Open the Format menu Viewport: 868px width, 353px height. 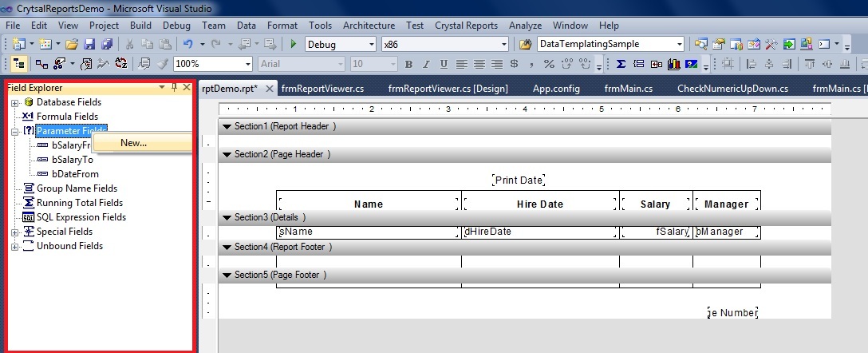click(x=282, y=26)
